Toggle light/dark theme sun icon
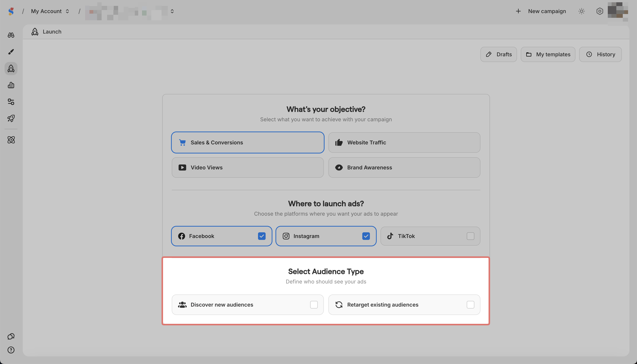Viewport: 637px width, 364px height. [581, 11]
